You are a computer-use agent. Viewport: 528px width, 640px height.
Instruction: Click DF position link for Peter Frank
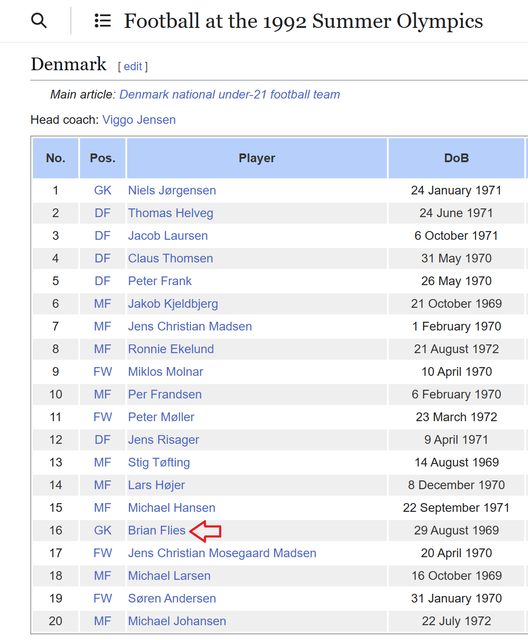(x=102, y=281)
